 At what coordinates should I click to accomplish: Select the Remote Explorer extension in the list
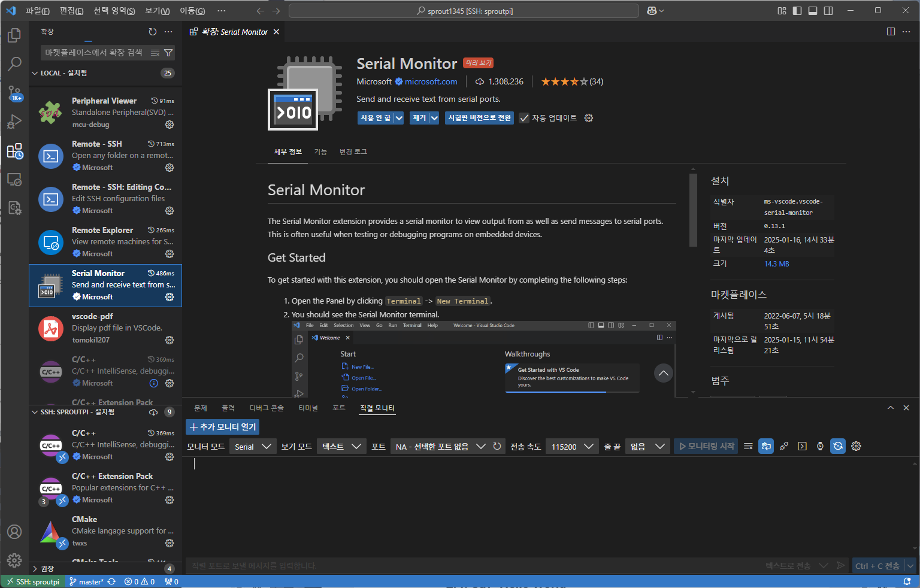[x=105, y=243]
